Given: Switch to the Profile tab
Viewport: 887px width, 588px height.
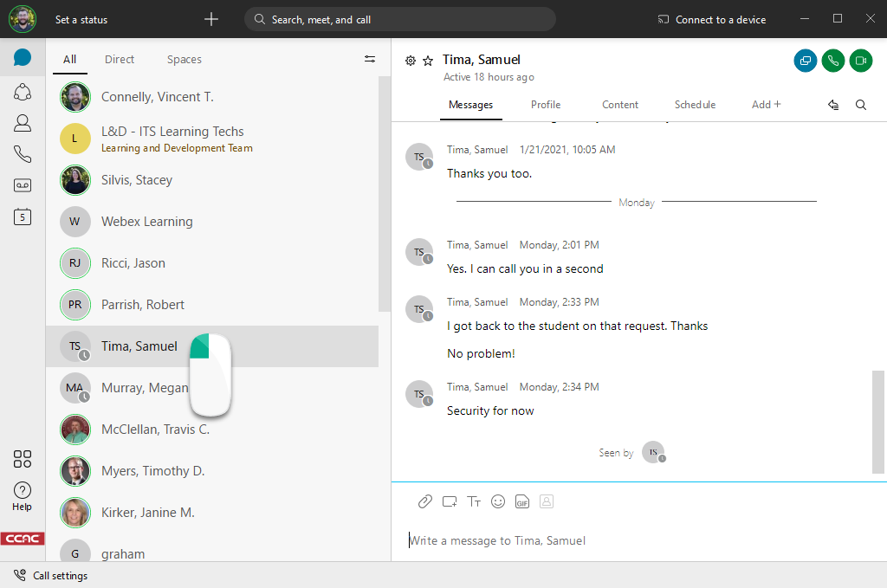Looking at the screenshot, I should [x=546, y=105].
